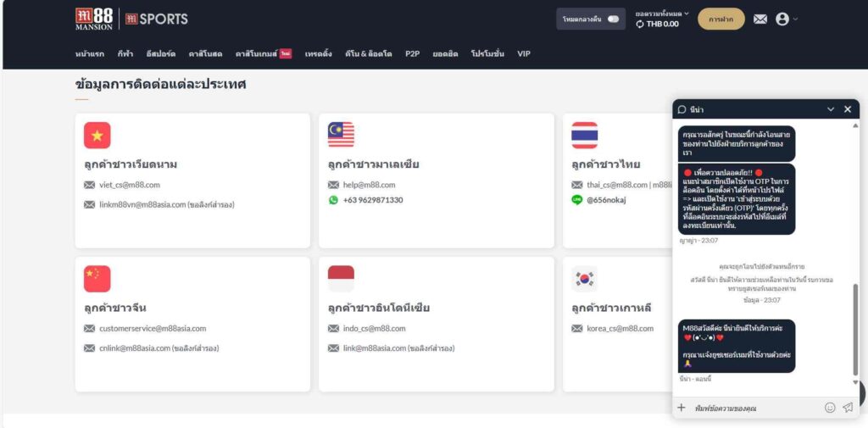Open the เทรดดิ้ง trading menu
Image resolution: width=868 pixels, height=428 pixels.
[319, 53]
